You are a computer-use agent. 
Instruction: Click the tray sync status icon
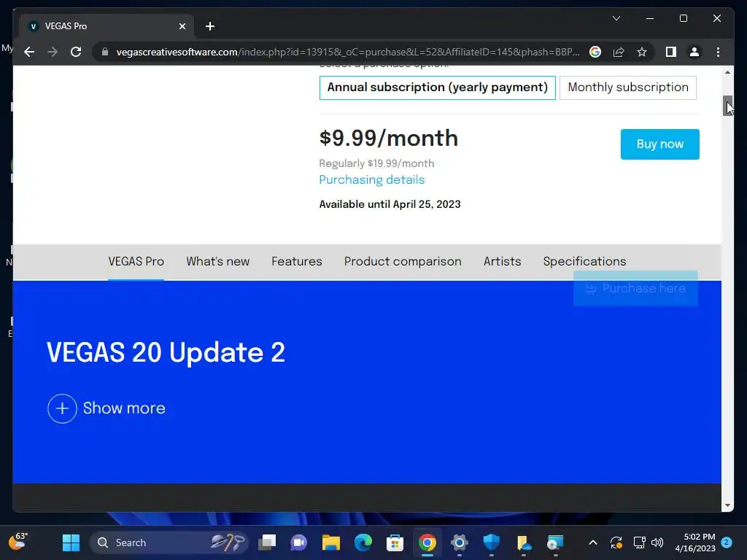coord(616,542)
